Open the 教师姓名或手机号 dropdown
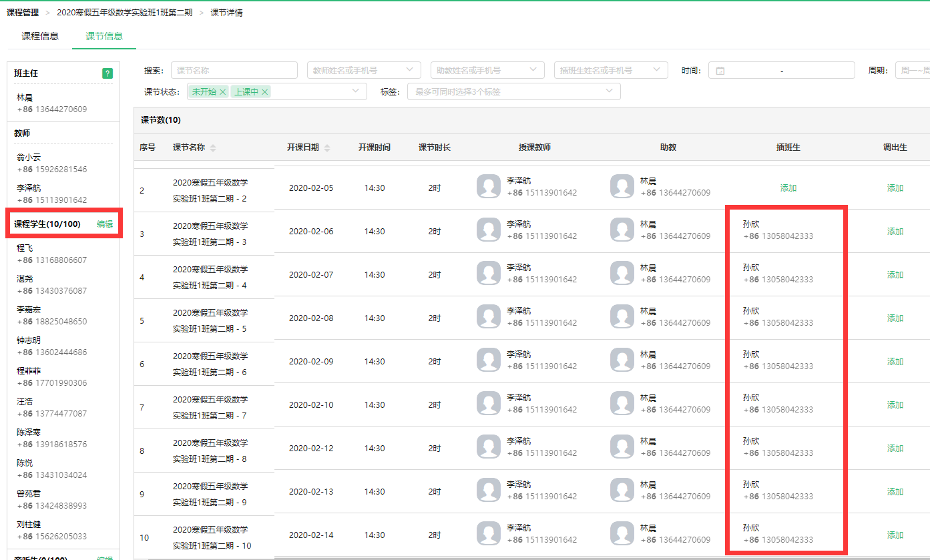The image size is (930, 560). (x=364, y=70)
